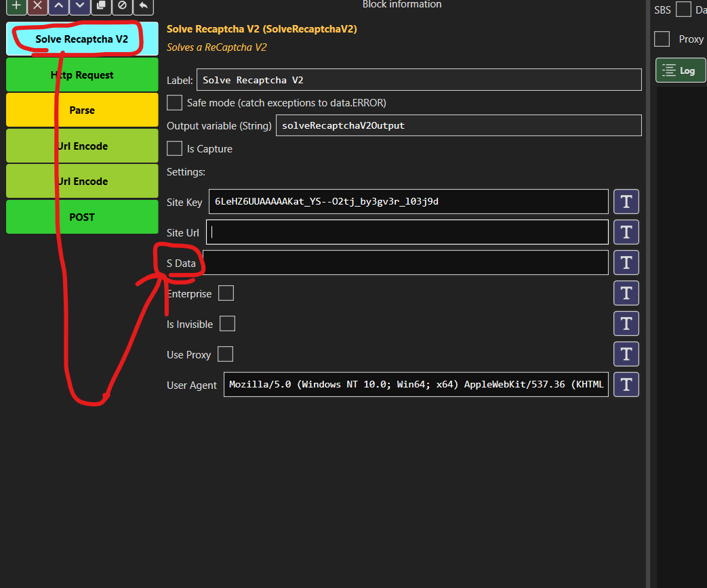Viewport: 707px width, 588px height.
Task: Toggle the T mode button for S Data
Action: pyautogui.click(x=626, y=263)
